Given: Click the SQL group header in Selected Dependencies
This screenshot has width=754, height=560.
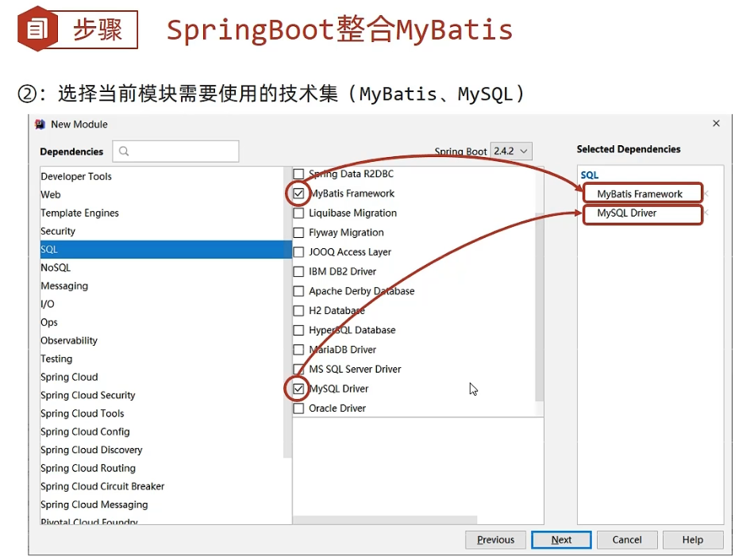Looking at the screenshot, I should (589, 175).
